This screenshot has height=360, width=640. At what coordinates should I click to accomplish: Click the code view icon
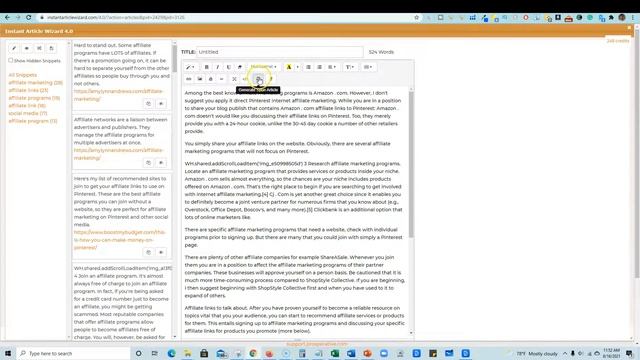(x=245, y=79)
